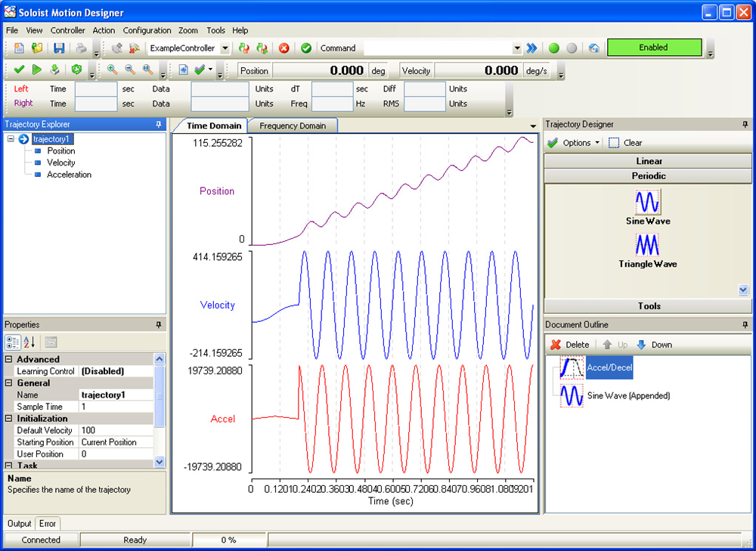Open the Configuration menu
The height and width of the screenshot is (551, 756).
[x=147, y=30]
